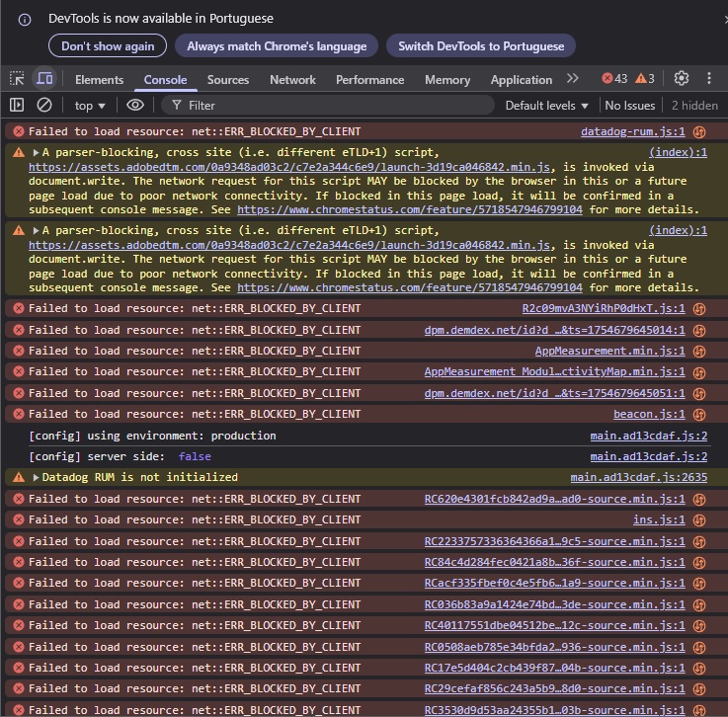Image resolution: width=728 pixels, height=717 pixels.
Task: Open main.ad13cdaf.js:2635 source link
Action: [639, 477]
